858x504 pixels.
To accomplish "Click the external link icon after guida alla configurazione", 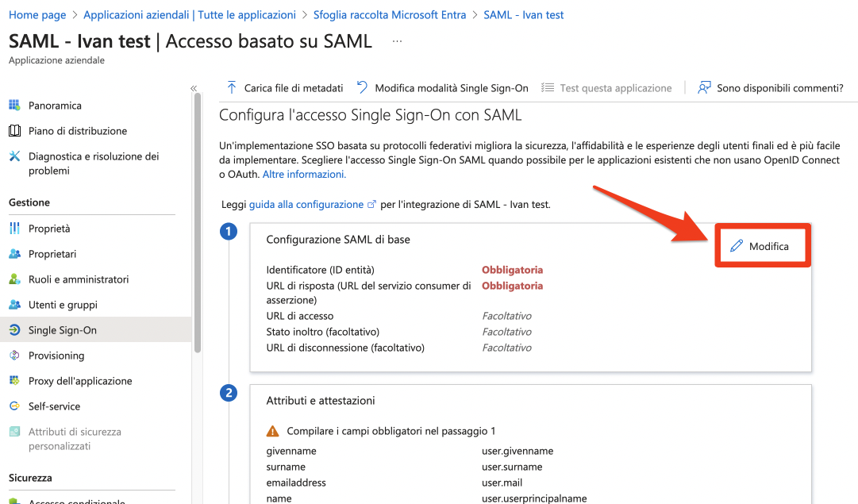I will 371,204.
